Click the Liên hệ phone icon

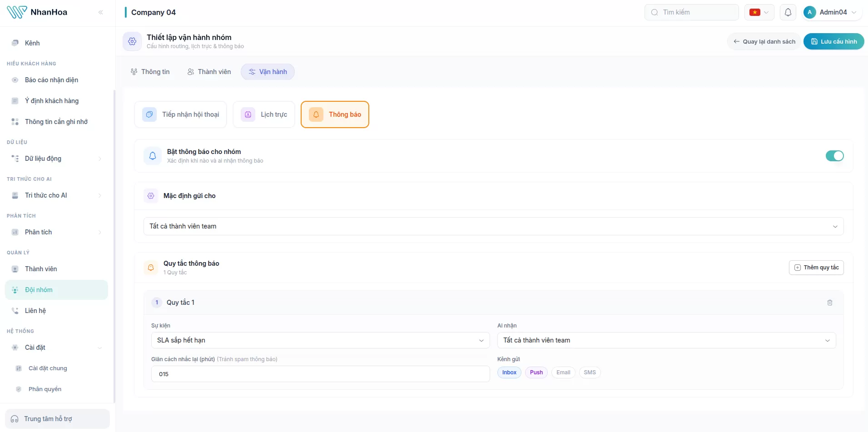click(15, 311)
